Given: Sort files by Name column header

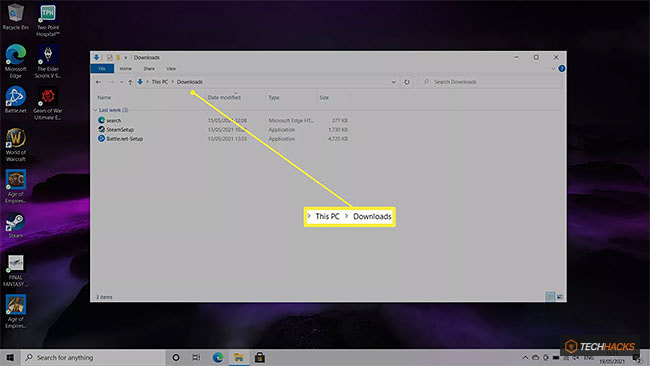Looking at the screenshot, I should [x=104, y=97].
